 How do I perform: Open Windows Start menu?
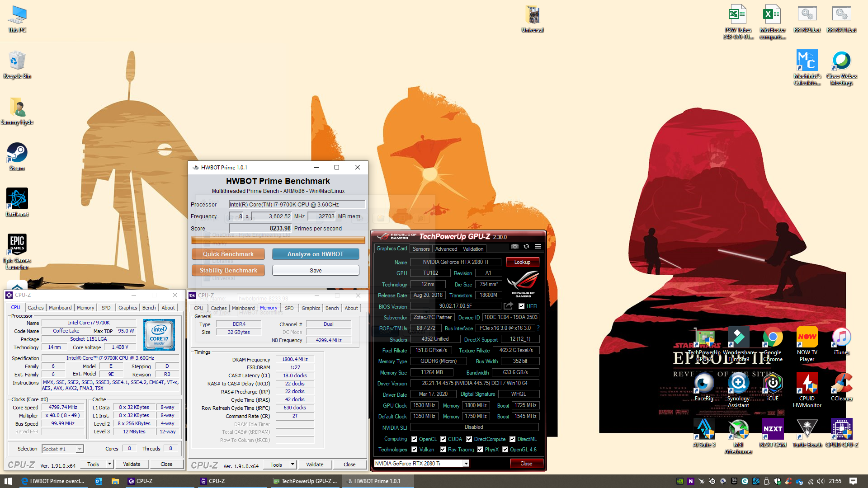(x=8, y=481)
